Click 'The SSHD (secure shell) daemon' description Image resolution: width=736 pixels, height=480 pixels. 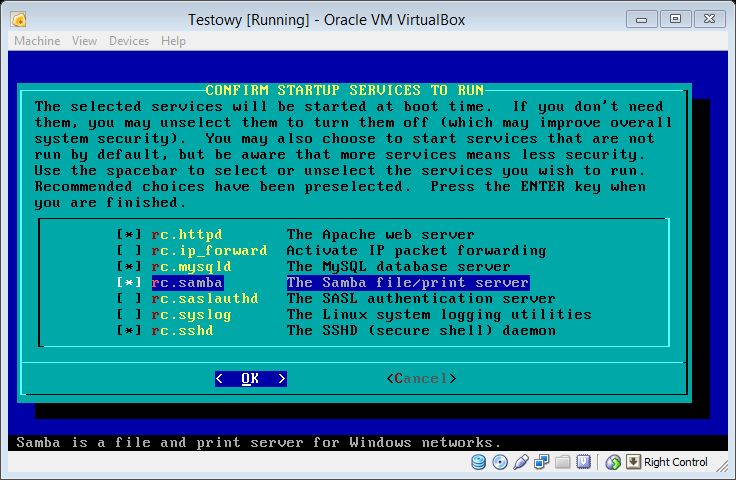(421, 330)
